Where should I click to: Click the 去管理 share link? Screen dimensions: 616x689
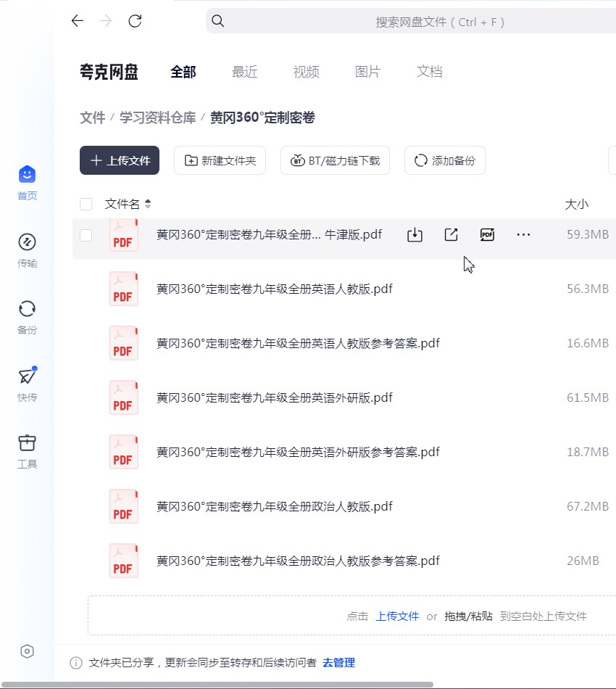point(338,663)
